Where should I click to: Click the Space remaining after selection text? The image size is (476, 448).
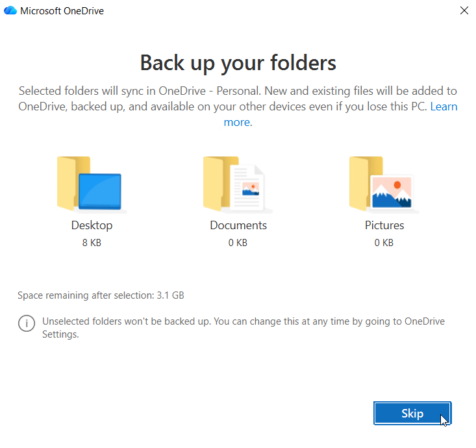[101, 295]
